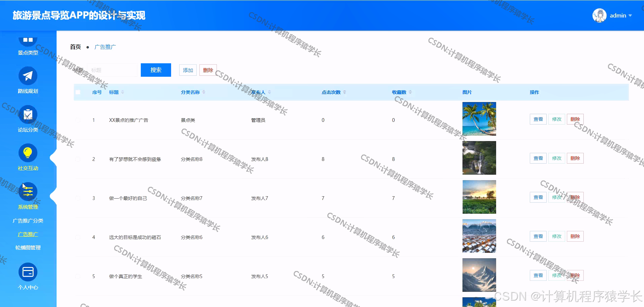Sort by 发布人 column arrows
This screenshot has width=644, height=307.
269,92
